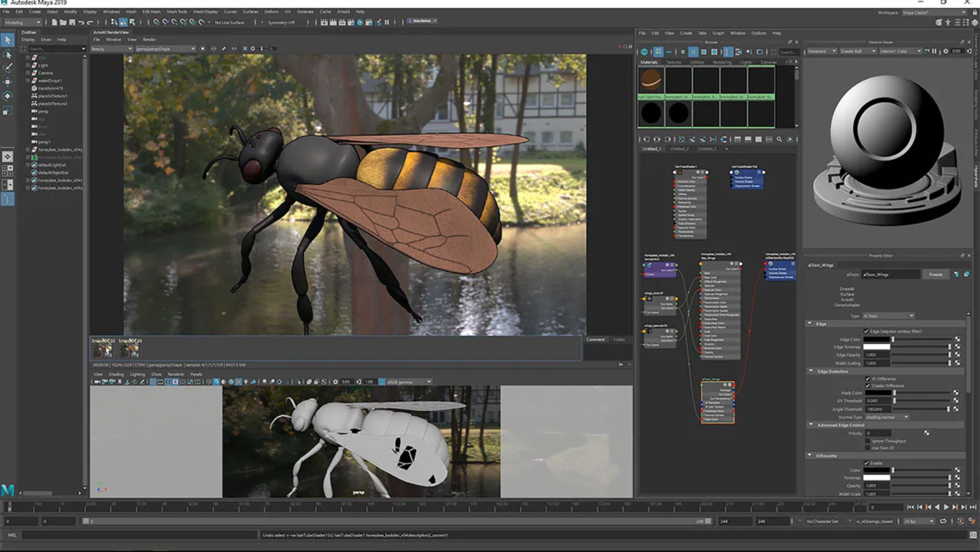Viewport: 980px width, 552px height.
Task: Uncheck the Shader Difference checkbox
Action: 867,385
